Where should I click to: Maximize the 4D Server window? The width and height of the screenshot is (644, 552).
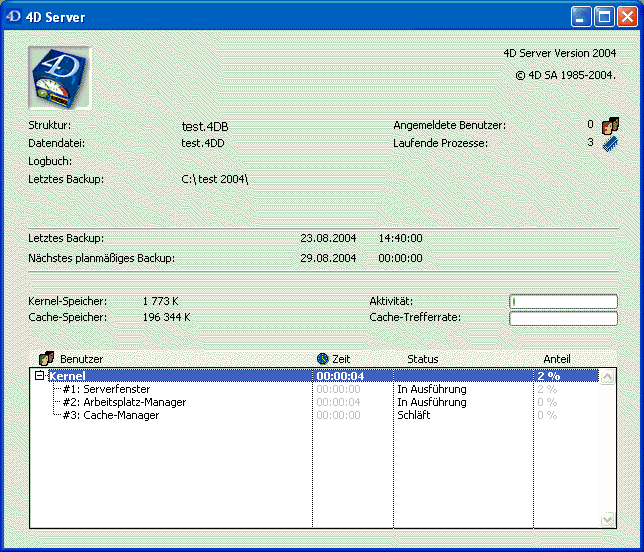604,17
